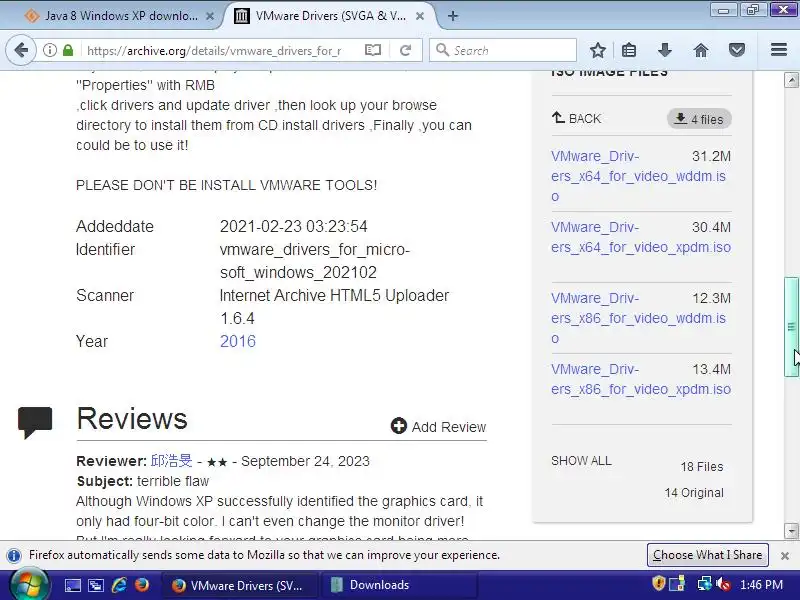Download all with the 4 files button

[699, 119]
